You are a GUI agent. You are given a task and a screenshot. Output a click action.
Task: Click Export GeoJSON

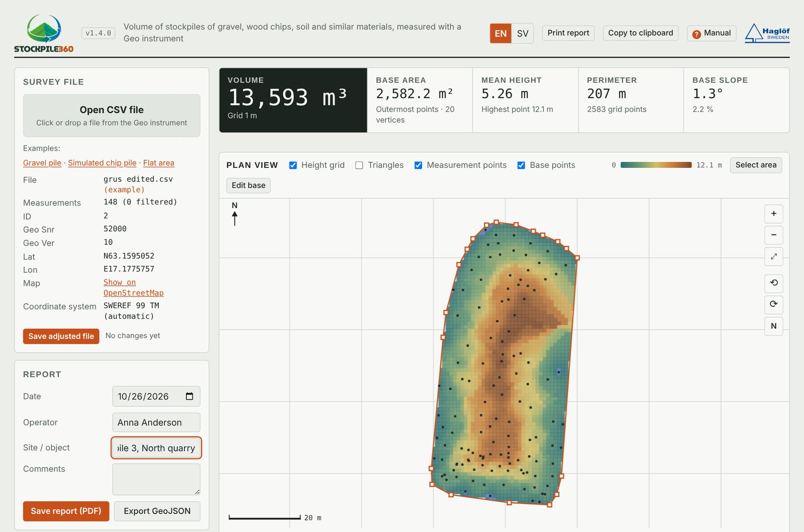[x=157, y=511]
